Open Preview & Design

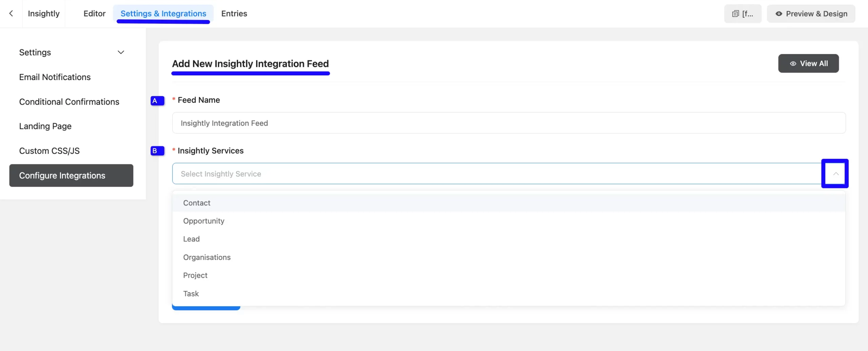pyautogui.click(x=811, y=14)
